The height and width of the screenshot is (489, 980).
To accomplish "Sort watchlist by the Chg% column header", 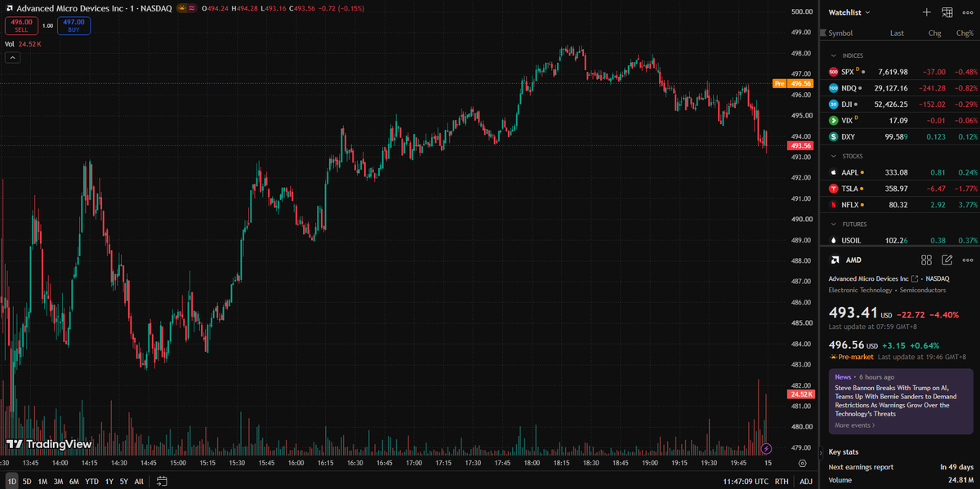I will click(964, 33).
